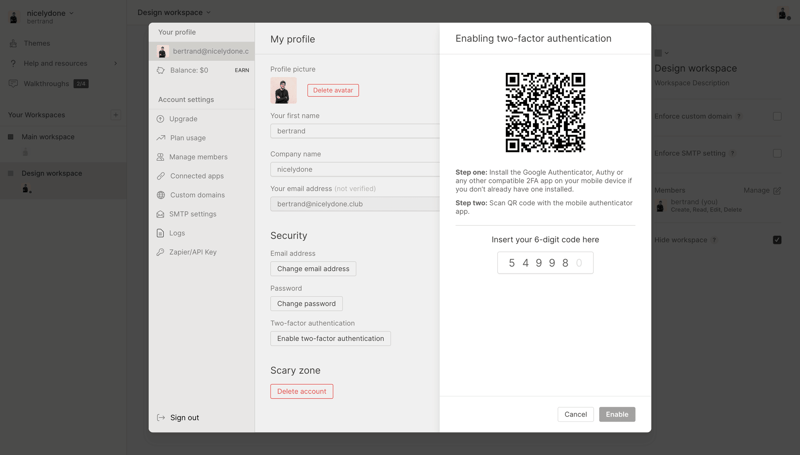The height and width of the screenshot is (455, 800).
Task: Click the Main workspace square icon
Action: coord(11,137)
